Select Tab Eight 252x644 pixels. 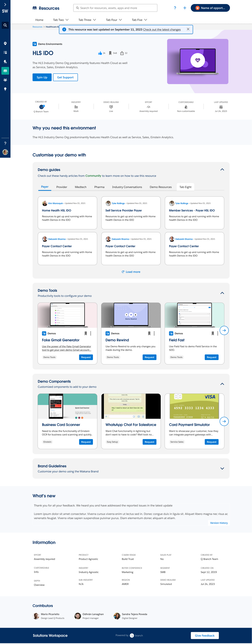185,187
